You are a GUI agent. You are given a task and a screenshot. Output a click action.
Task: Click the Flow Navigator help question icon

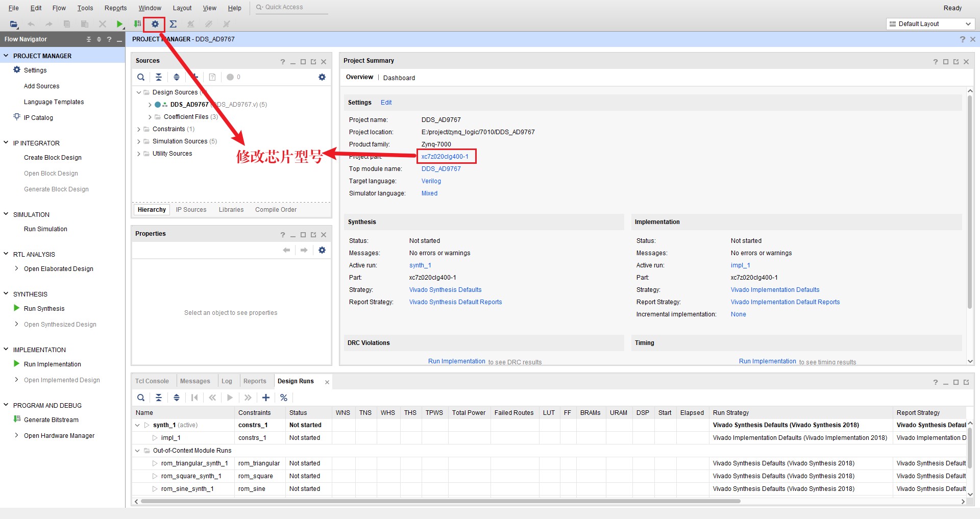(x=109, y=39)
